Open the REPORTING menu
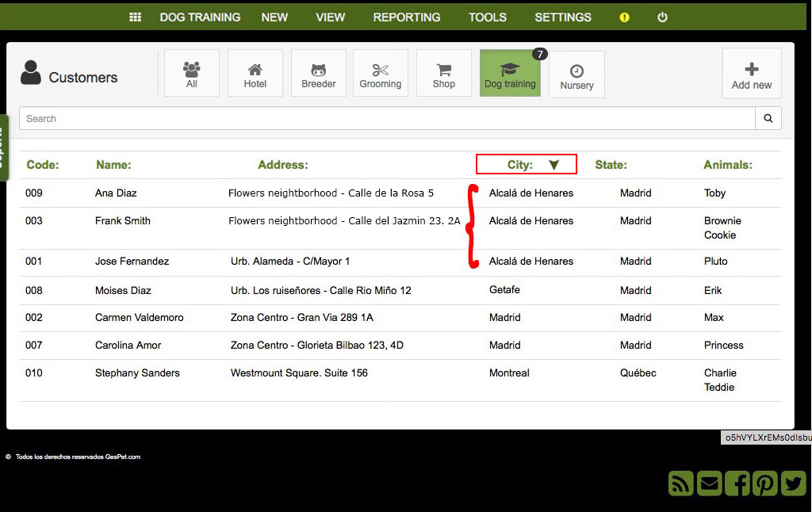 tap(407, 17)
